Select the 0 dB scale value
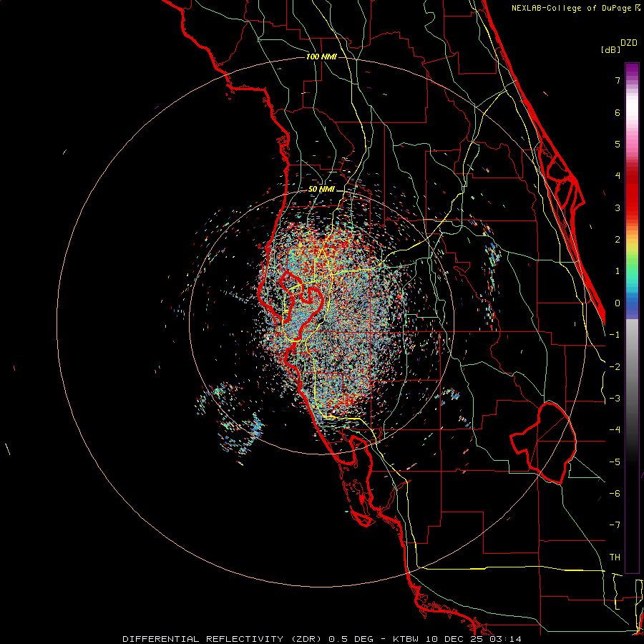This screenshot has width=644, height=644. [x=618, y=303]
